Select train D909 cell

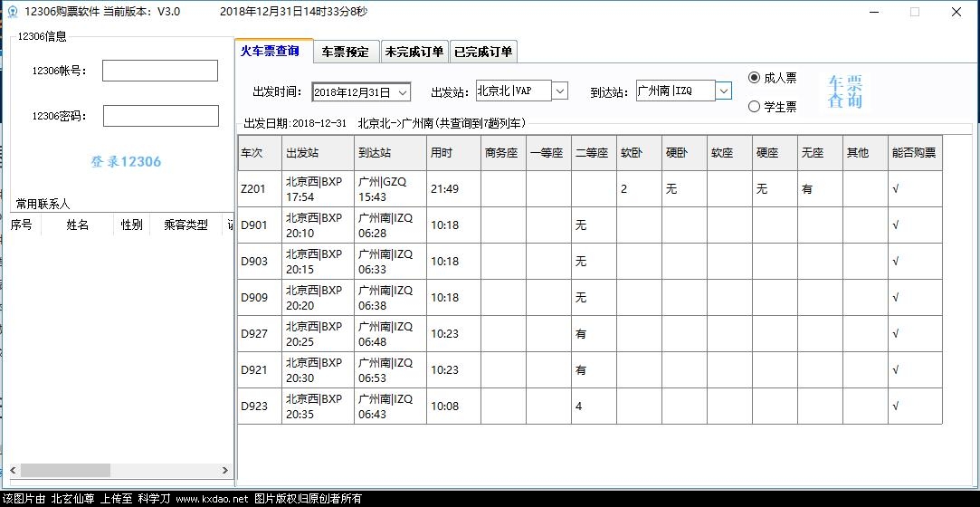(x=260, y=298)
